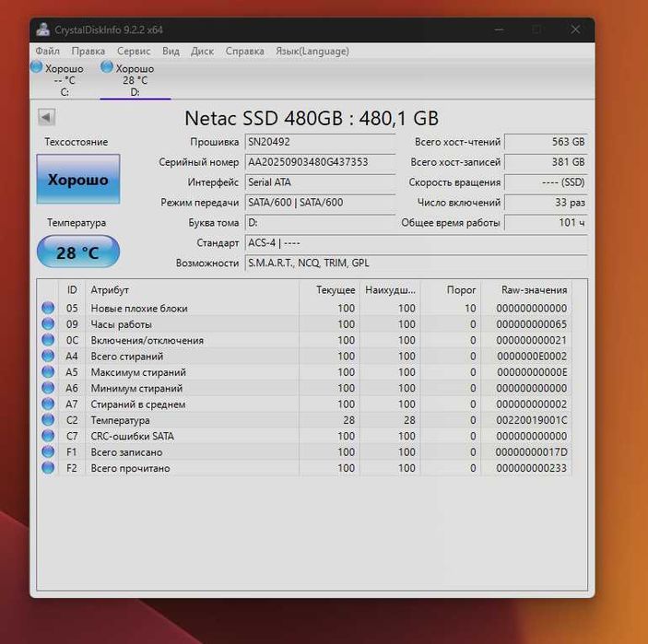Click the status orb of attribute A7

pos(48,404)
